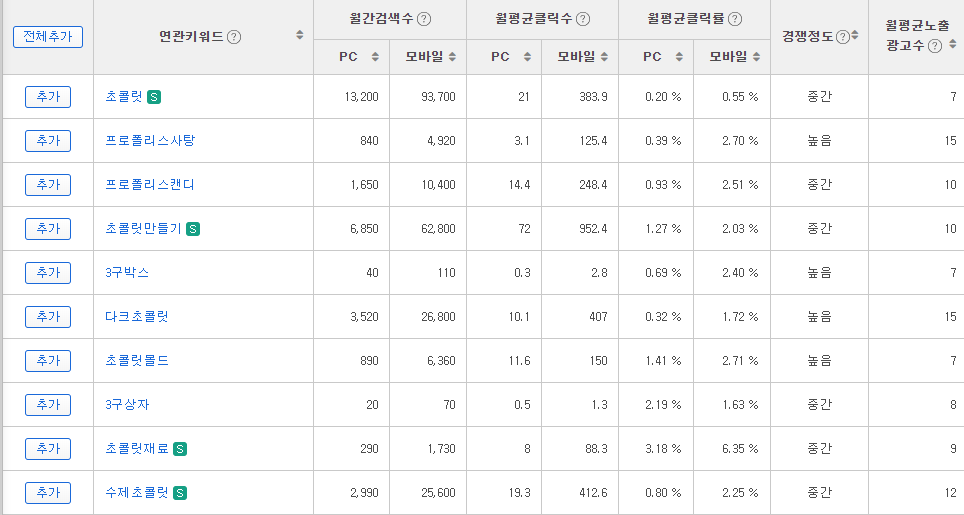
Task: Sort 월간검색수 PC column
Action: pos(375,57)
